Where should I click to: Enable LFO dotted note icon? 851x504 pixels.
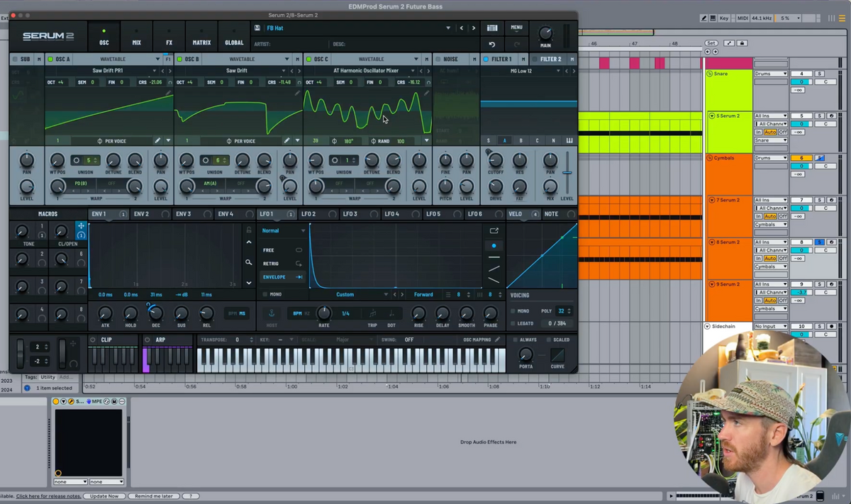[x=391, y=313]
